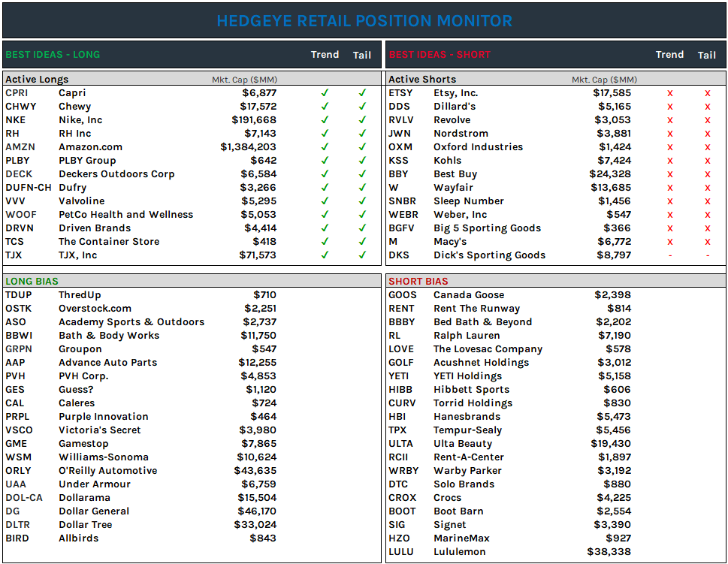Viewport: 728px width, 564px height.
Task: Click the red x in Macy's Tail column
Action: pos(706,241)
